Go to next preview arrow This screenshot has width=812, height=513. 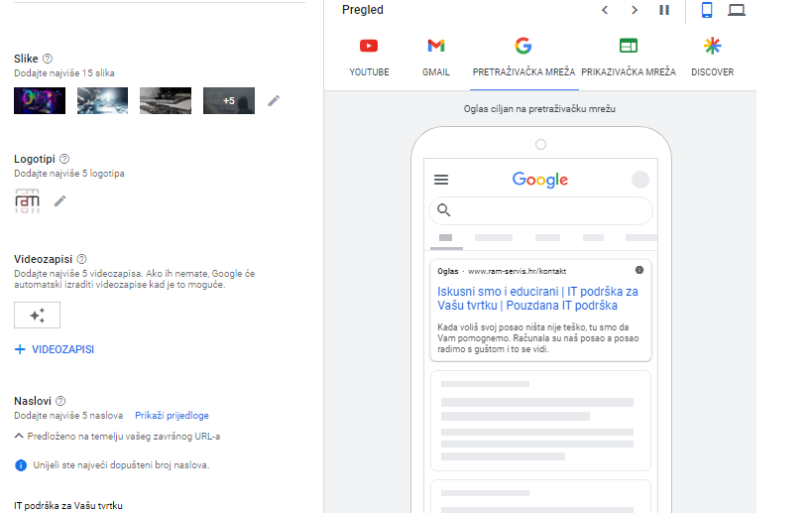click(634, 10)
